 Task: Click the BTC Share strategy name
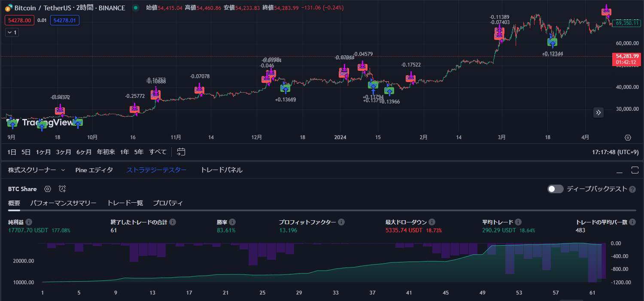(22, 189)
